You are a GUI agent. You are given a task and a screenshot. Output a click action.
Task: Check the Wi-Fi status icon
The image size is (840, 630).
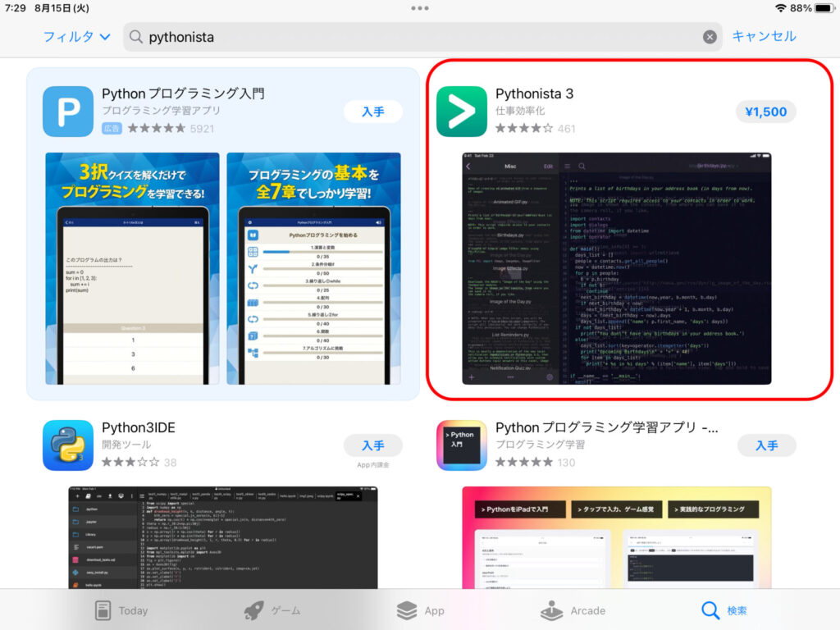(781, 8)
